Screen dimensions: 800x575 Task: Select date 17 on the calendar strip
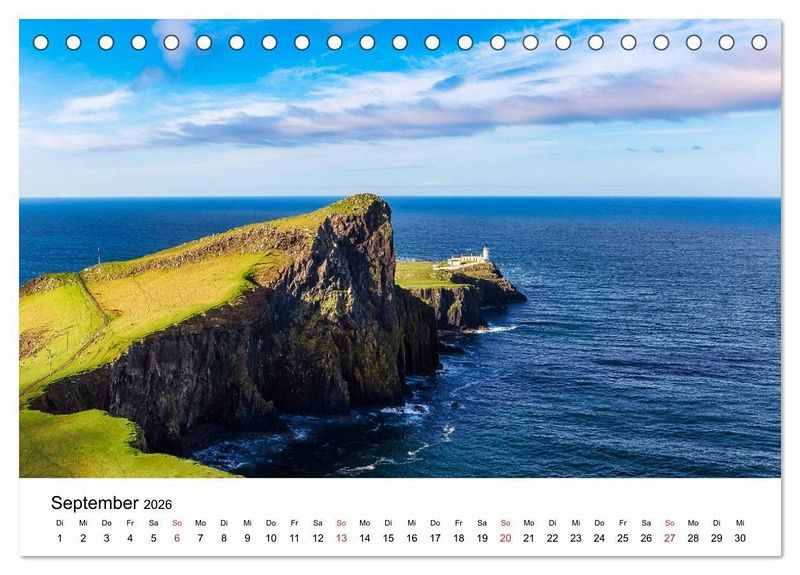pos(435,538)
